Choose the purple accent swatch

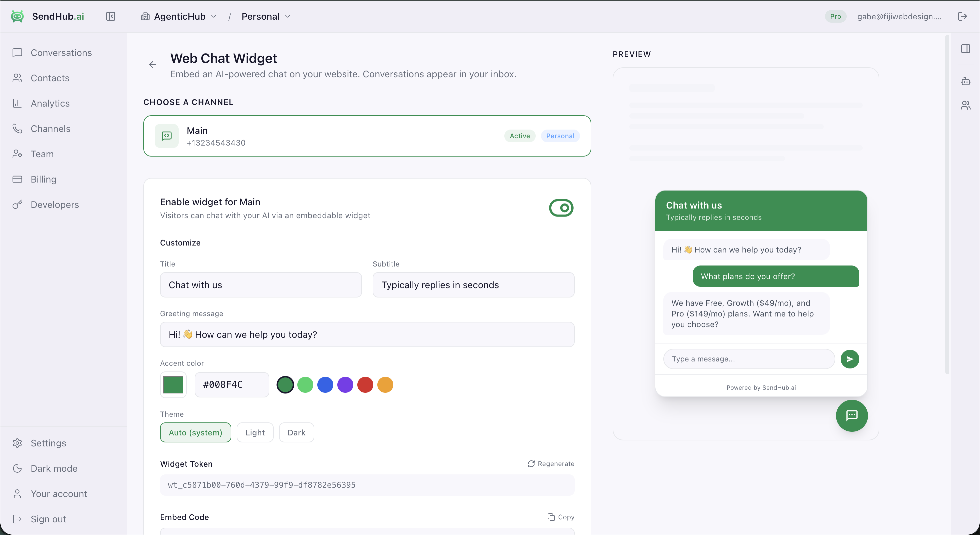[345, 384]
